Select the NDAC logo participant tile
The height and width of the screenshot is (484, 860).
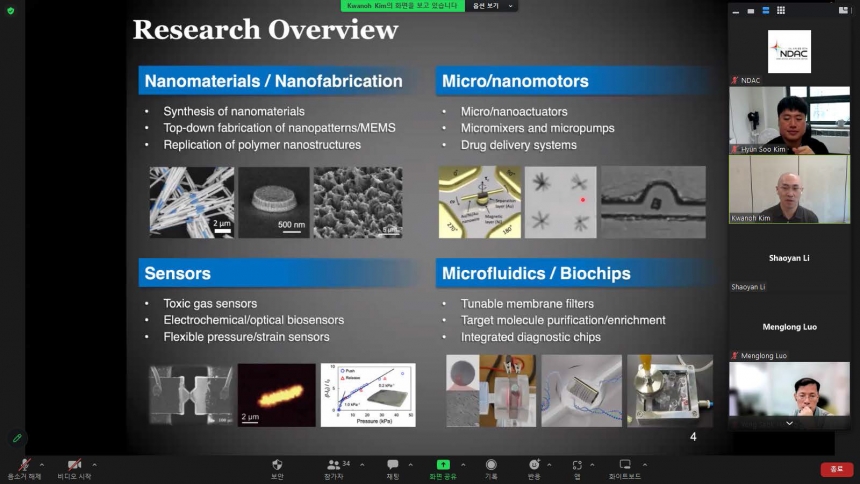(x=789, y=52)
